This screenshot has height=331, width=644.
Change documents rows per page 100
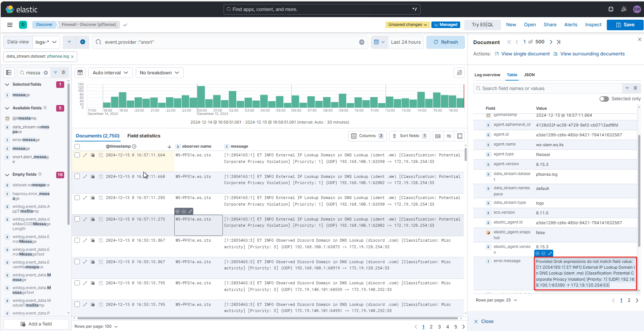point(96,327)
